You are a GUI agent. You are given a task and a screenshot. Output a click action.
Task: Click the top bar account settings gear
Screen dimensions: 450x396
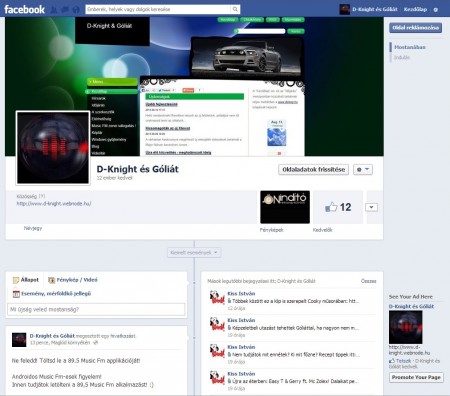[435, 10]
